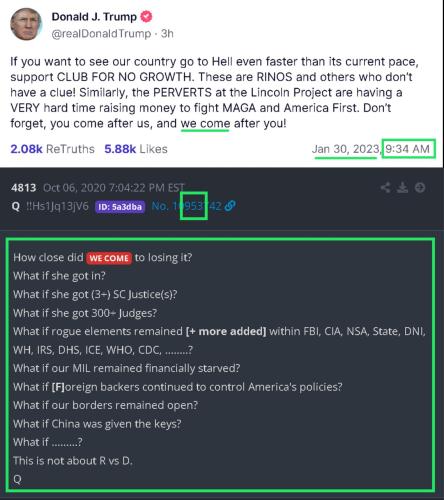Open the Donald J. Trump display name
This screenshot has height=500, width=444.
[x=94, y=17]
